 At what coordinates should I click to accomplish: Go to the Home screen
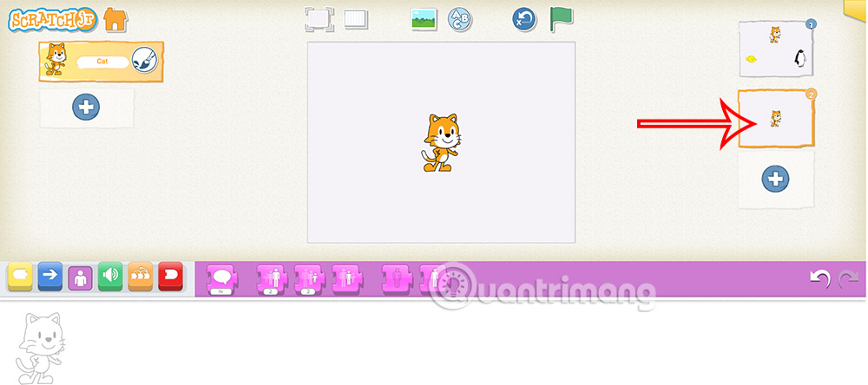coord(115,19)
